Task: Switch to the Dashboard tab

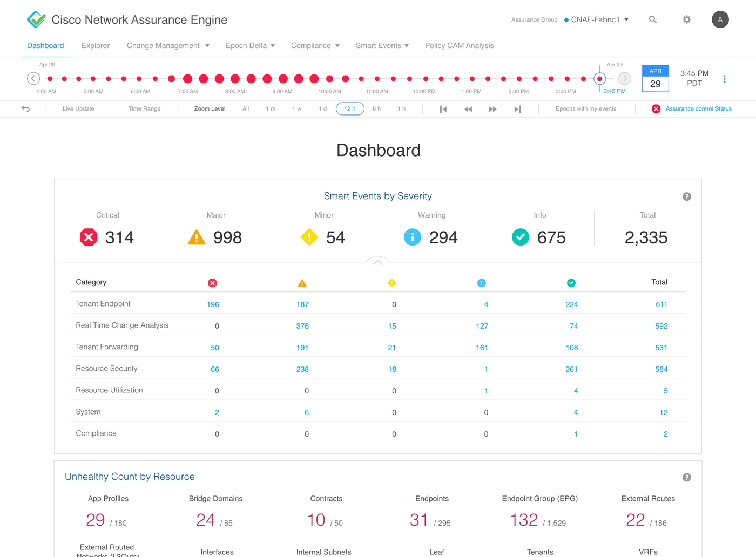Action: [x=45, y=46]
